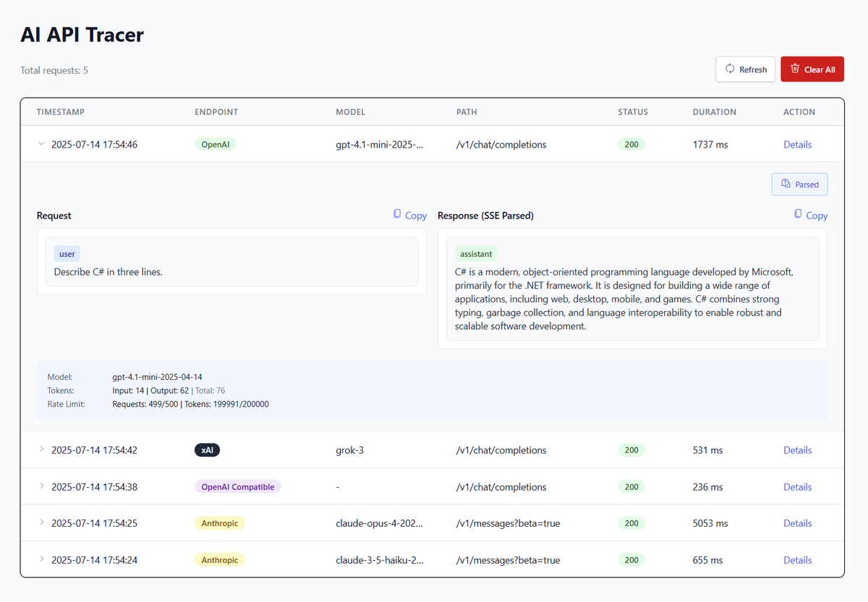Click the clipboard icon beside Request Copy
The width and height of the screenshot is (868, 602).
(x=397, y=214)
